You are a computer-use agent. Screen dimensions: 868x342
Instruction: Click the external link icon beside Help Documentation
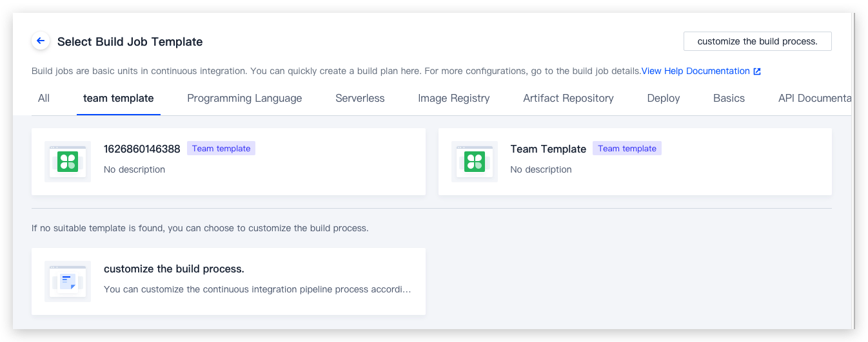click(757, 71)
